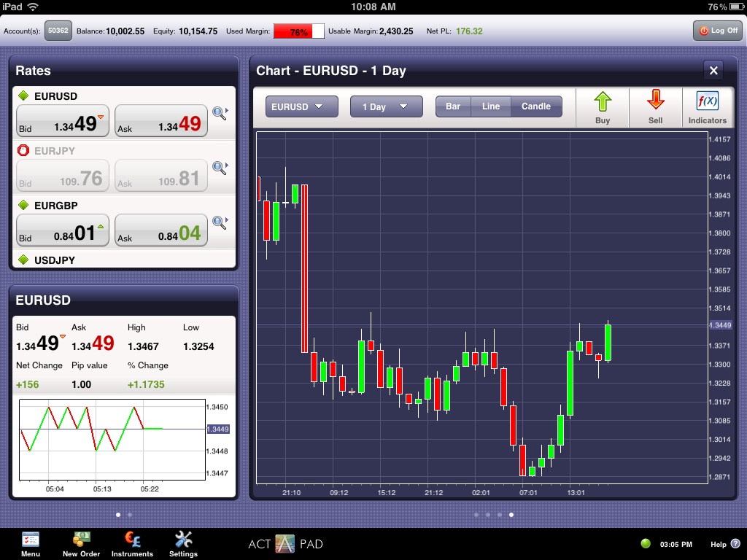Switch chart to Line style
This screenshot has width=747, height=560.
point(491,106)
